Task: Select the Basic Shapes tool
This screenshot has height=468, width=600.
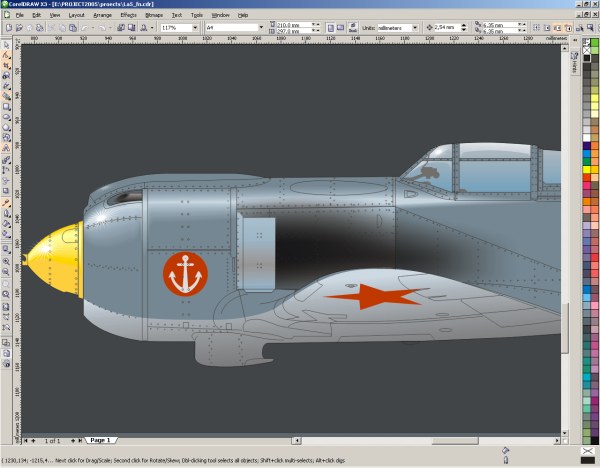Action: click(6, 137)
